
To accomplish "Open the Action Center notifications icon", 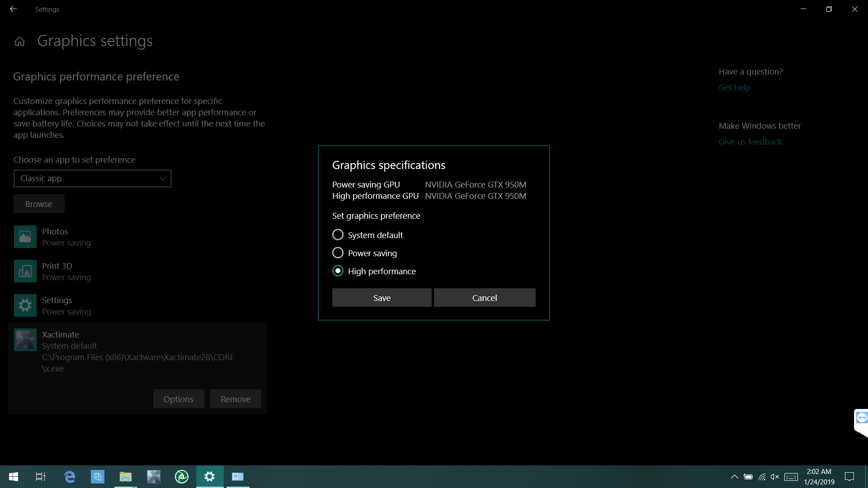I will click(849, 477).
